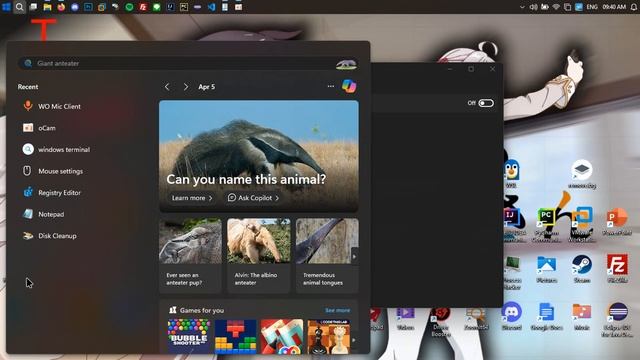Viewport: 640px width, 360px height.
Task: Open the penguin WSL desktop shortcut
Action: point(511,173)
